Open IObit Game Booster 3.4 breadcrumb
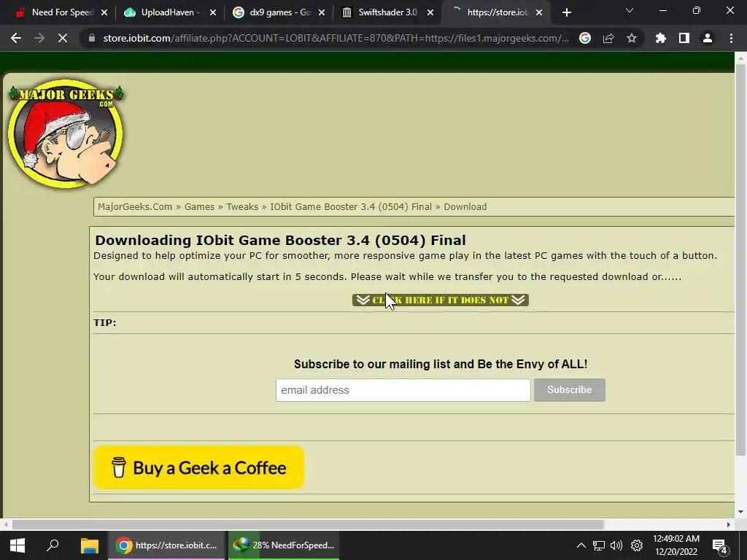The height and width of the screenshot is (560, 747). coord(351,206)
